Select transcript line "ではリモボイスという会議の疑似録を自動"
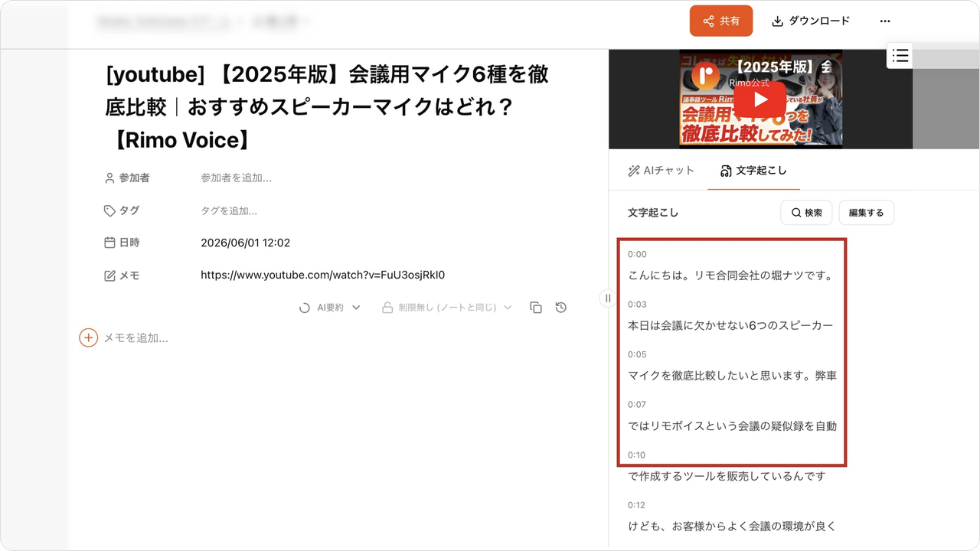This screenshot has height=551, width=980. [733, 425]
